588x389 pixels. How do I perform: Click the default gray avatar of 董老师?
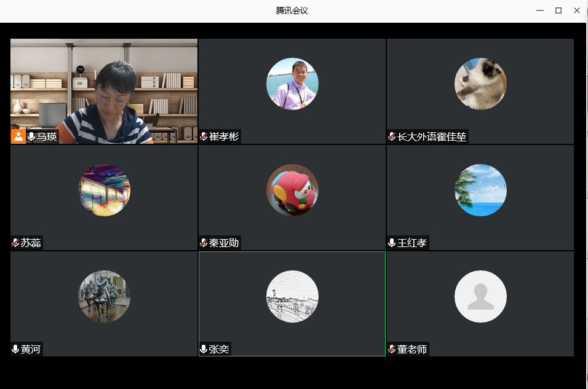(480, 296)
